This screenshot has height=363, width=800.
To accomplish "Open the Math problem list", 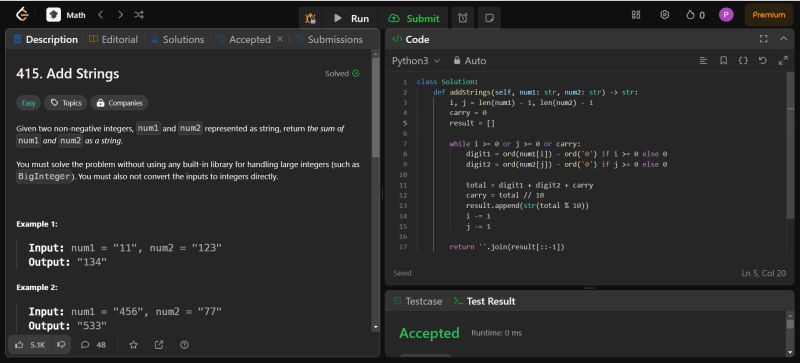I will click(x=66, y=15).
